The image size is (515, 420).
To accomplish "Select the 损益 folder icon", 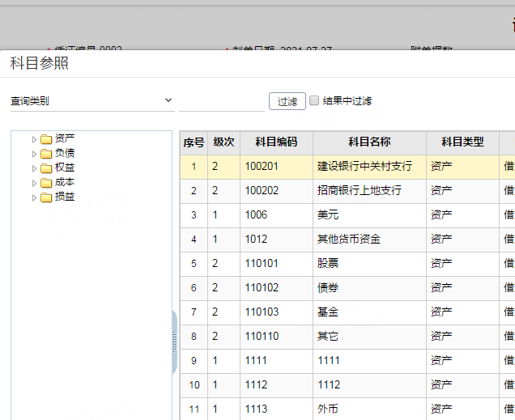I will pyautogui.click(x=46, y=197).
